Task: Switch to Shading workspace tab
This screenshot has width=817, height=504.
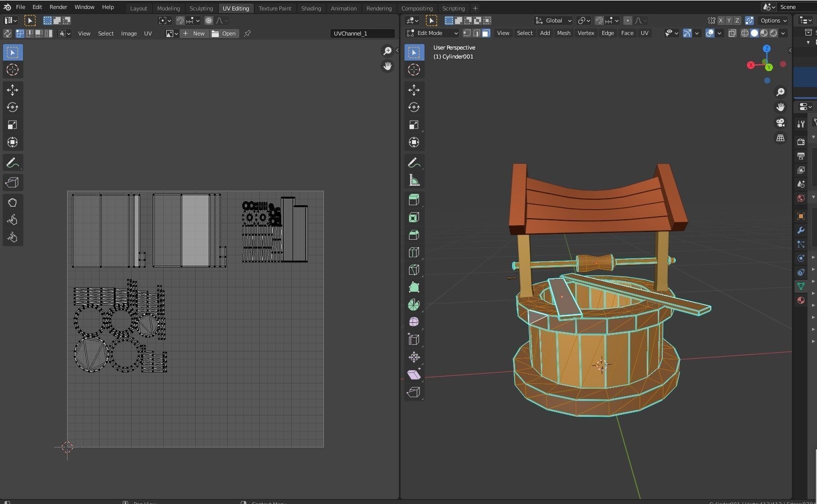Action: pyautogui.click(x=311, y=9)
